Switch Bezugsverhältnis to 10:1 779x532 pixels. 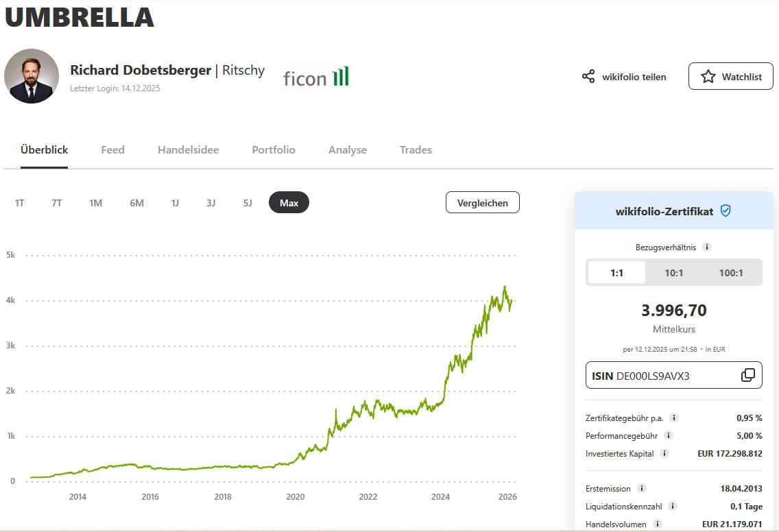(673, 273)
